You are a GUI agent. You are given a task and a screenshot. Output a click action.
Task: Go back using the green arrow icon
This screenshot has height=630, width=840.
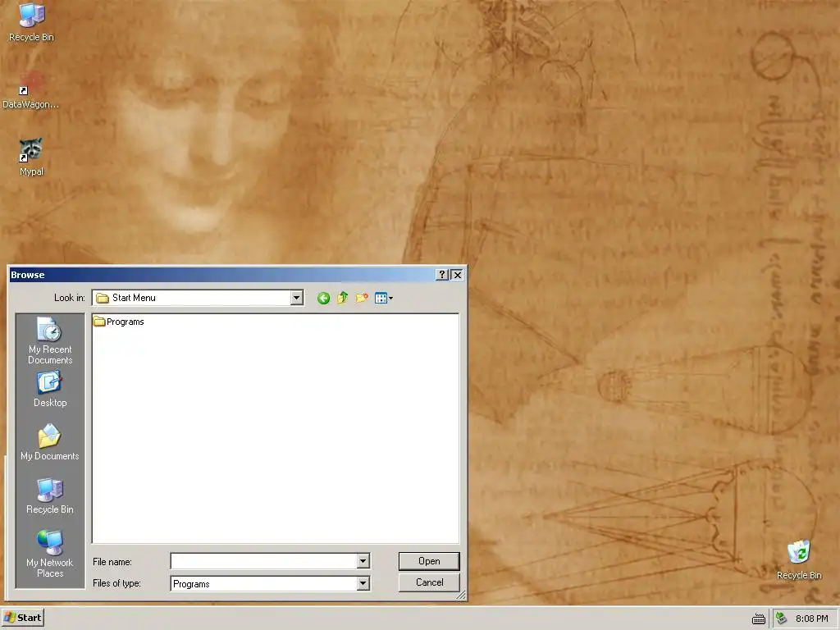(323, 298)
